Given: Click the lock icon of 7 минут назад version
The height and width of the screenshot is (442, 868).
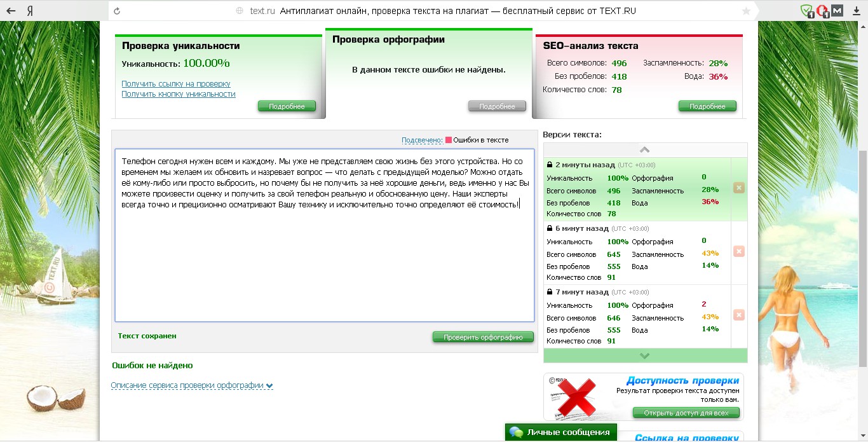Looking at the screenshot, I should (550, 292).
